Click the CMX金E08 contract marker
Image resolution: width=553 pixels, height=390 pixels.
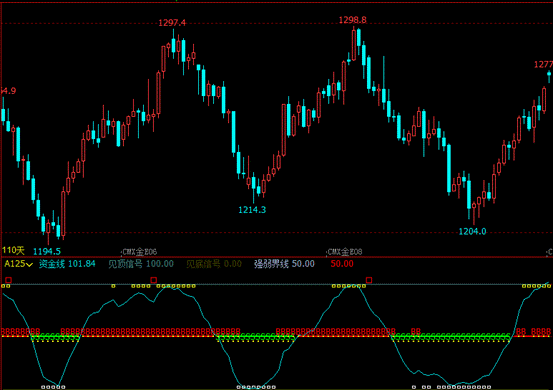click(344, 252)
